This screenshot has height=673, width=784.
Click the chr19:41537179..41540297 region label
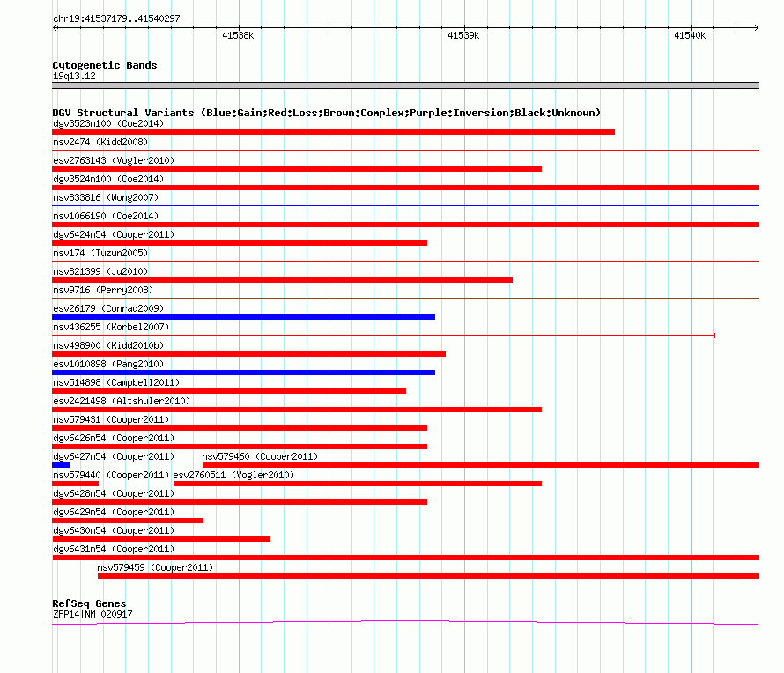coord(116,18)
